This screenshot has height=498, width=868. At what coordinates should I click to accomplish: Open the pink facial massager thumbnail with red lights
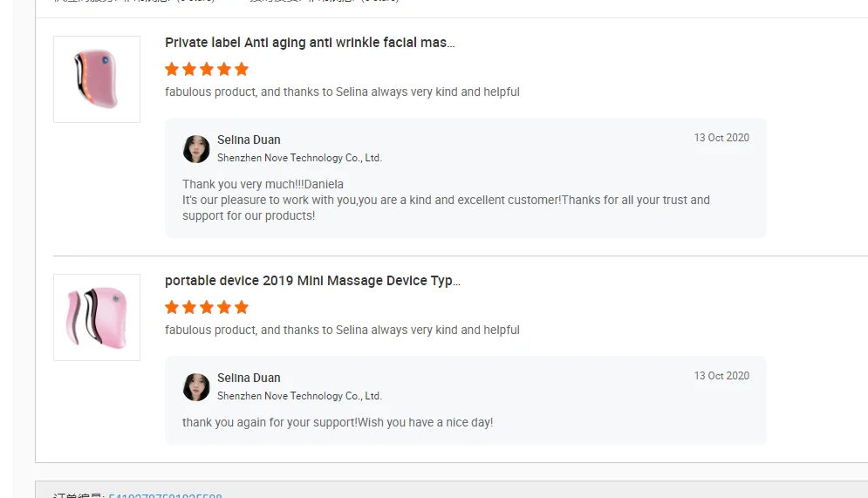coord(97,79)
